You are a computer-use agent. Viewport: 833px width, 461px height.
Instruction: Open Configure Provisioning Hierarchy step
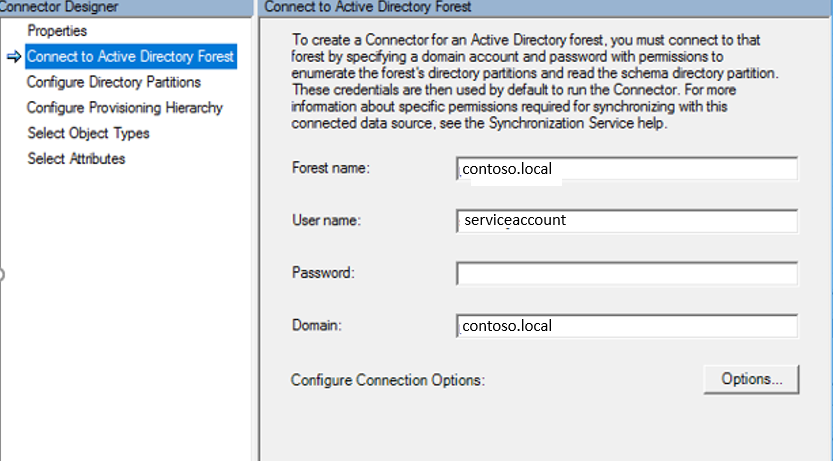coord(125,108)
